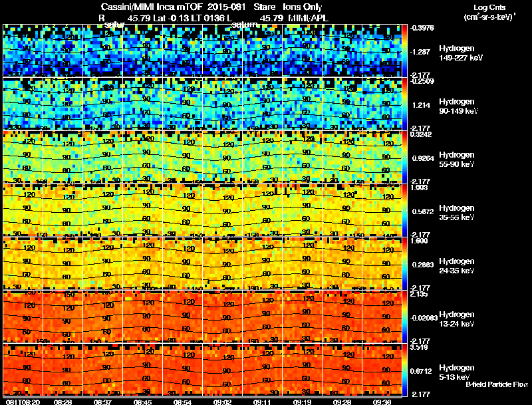Click 'MIMI/APL' in the header line
Viewport: 532px width, 405px height.
point(308,18)
